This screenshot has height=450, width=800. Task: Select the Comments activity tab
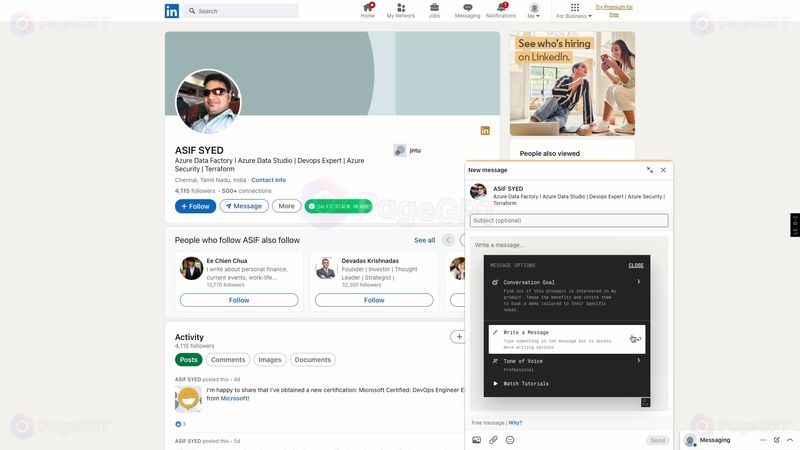pos(228,360)
